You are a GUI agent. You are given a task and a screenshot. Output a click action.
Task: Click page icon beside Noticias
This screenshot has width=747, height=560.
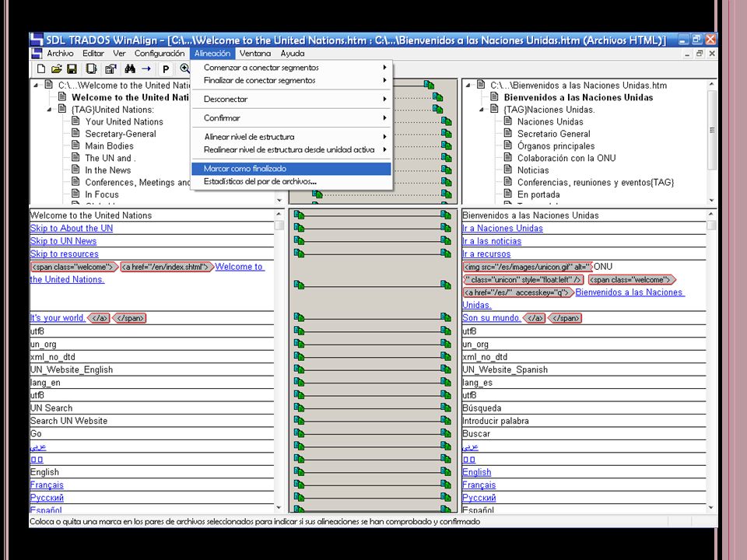click(x=508, y=170)
